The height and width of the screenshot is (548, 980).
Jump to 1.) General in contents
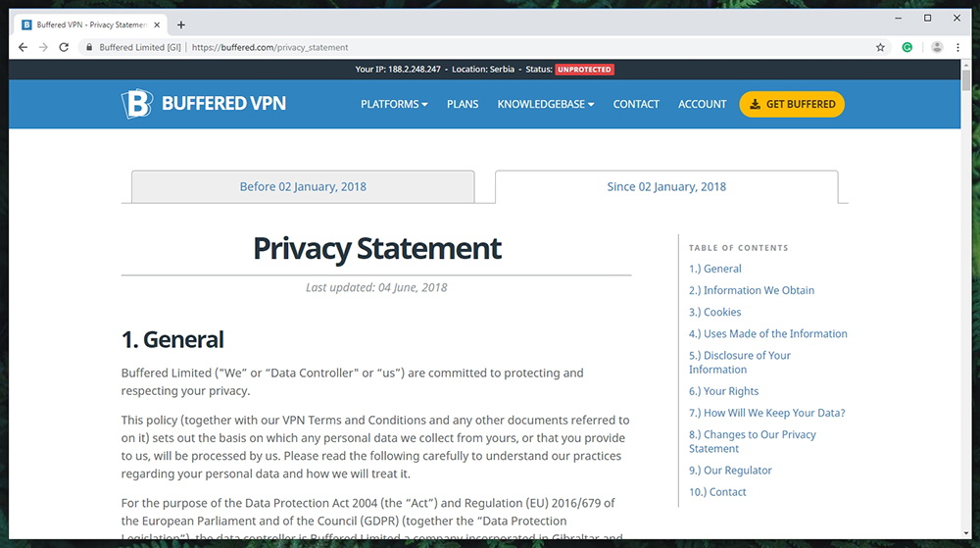pos(715,269)
